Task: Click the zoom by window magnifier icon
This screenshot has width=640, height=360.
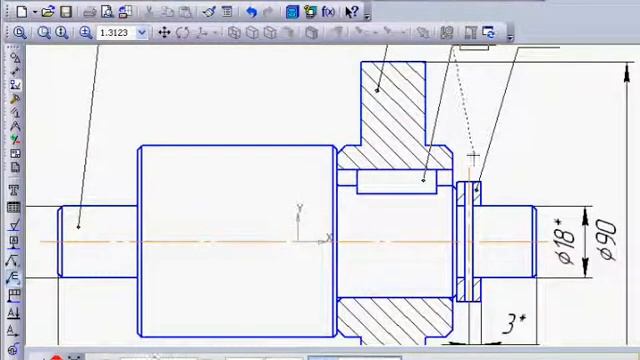Action: coord(20,32)
